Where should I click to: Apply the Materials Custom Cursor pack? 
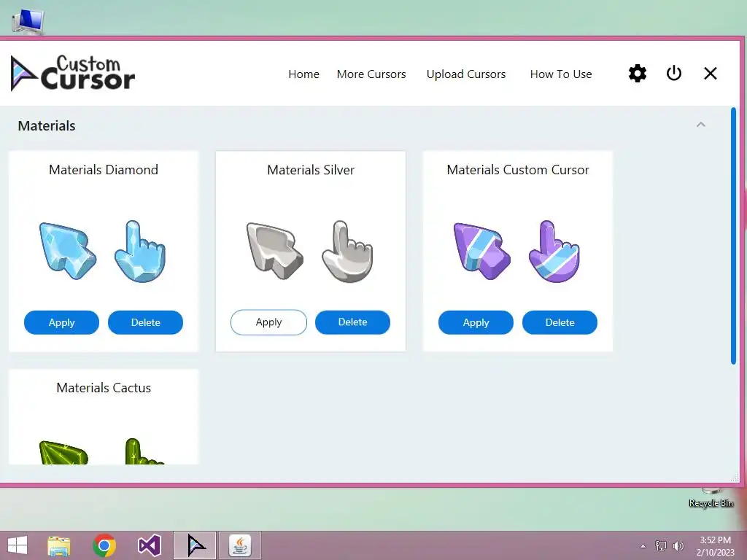(476, 322)
